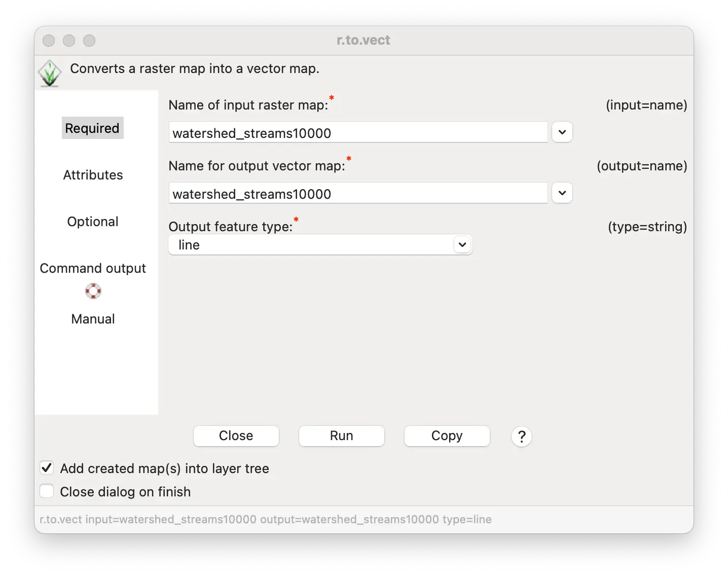Select the Required tab
Viewport: 728px width, 576px height.
92,128
